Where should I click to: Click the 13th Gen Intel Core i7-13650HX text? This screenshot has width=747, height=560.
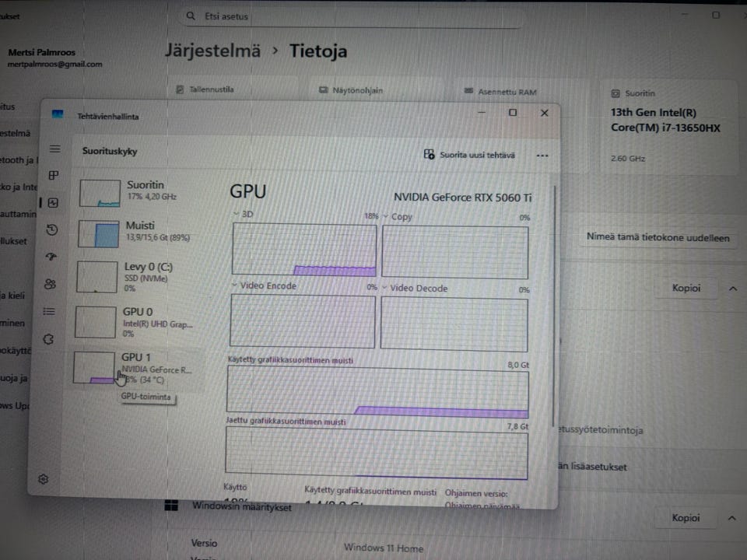pyautogui.click(x=665, y=120)
